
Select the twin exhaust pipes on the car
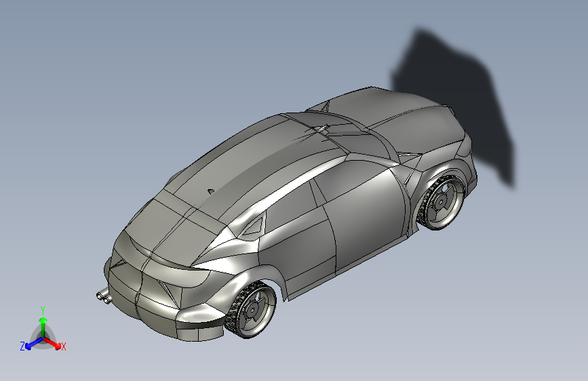103,296
